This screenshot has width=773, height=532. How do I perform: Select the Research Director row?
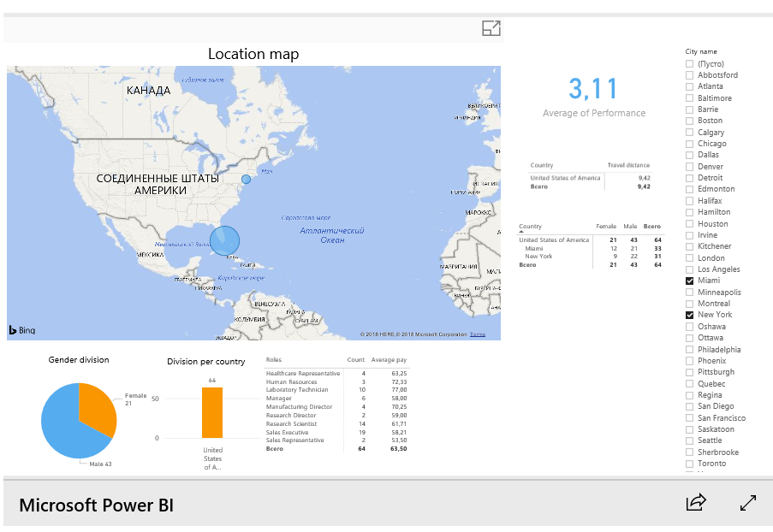point(336,416)
